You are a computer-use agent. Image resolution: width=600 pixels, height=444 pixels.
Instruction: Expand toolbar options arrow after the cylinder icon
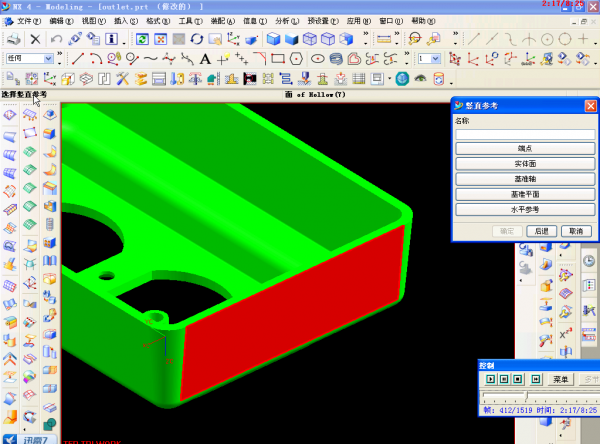point(452,83)
